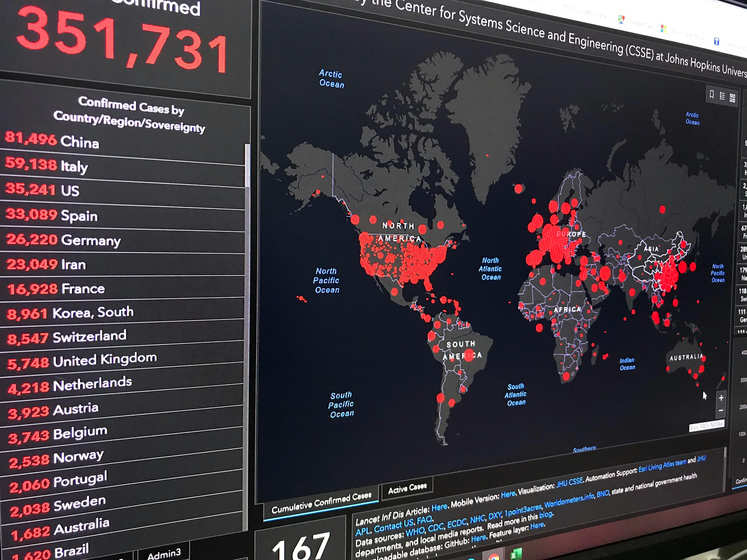The height and width of the screenshot is (560, 747).
Task: Follow the JHU CSSE visualization link
Action: coord(569,482)
